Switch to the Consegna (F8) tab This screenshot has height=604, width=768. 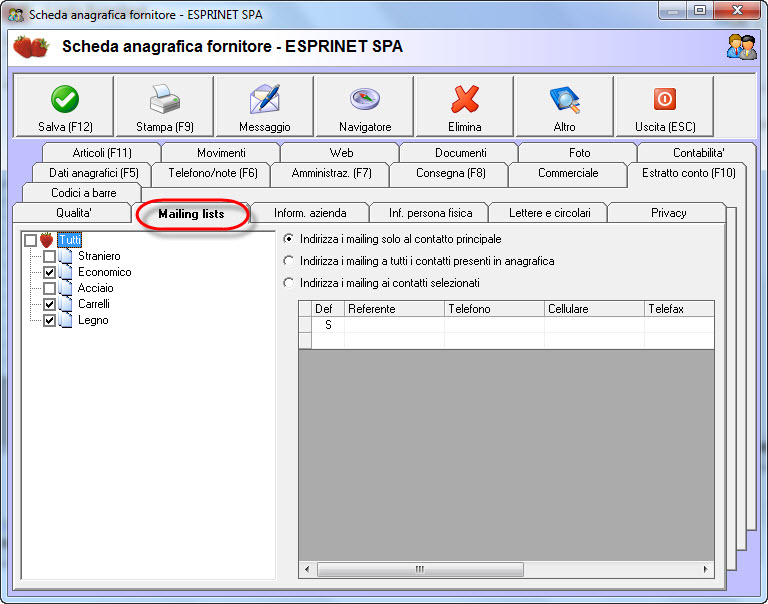pos(451,173)
